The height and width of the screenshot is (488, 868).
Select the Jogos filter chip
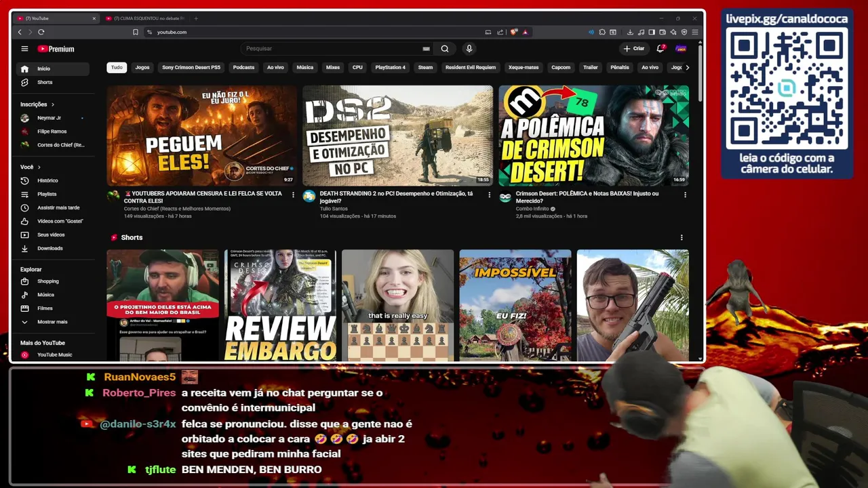pos(142,67)
